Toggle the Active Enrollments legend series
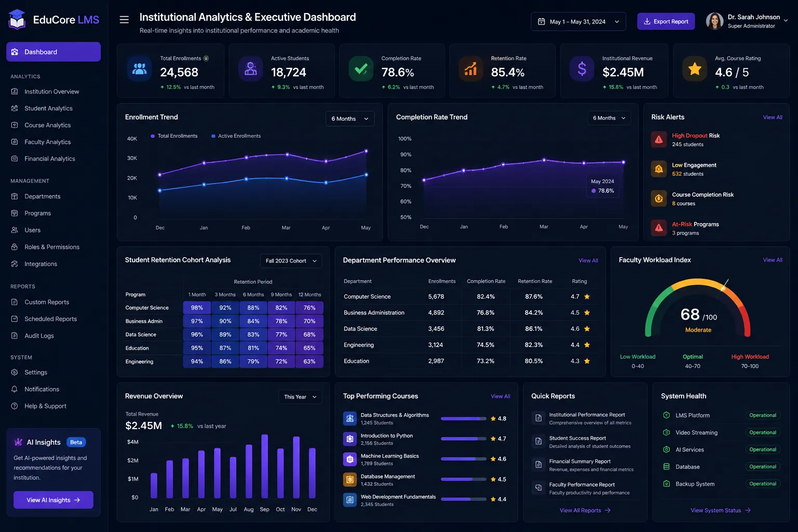Screen dimensions: 798x532 pos(236,136)
